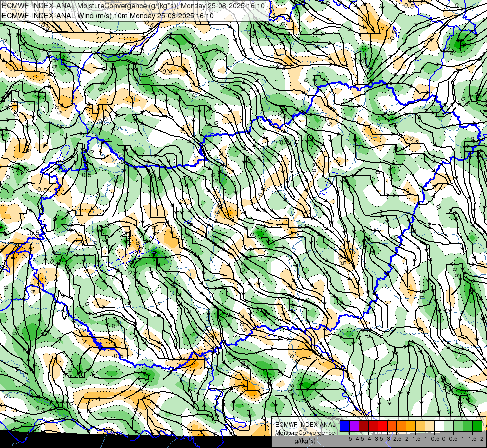Click the blue legend swatch above -5
The height and width of the screenshot is (448, 487).
(344, 426)
